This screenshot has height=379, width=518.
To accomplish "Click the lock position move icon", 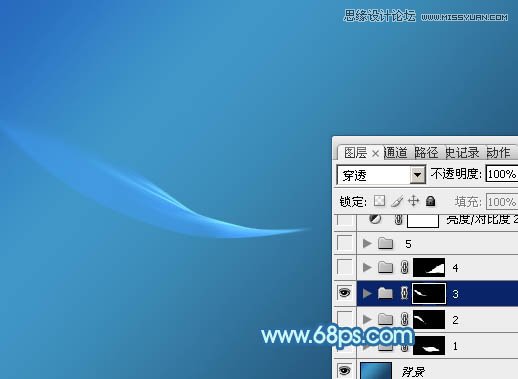I will point(413,201).
